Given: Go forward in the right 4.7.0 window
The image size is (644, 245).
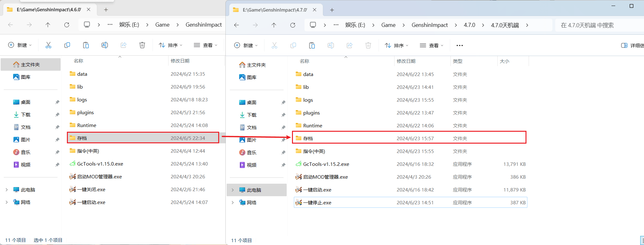Looking at the screenshot, I should click(x=255, y=25).
